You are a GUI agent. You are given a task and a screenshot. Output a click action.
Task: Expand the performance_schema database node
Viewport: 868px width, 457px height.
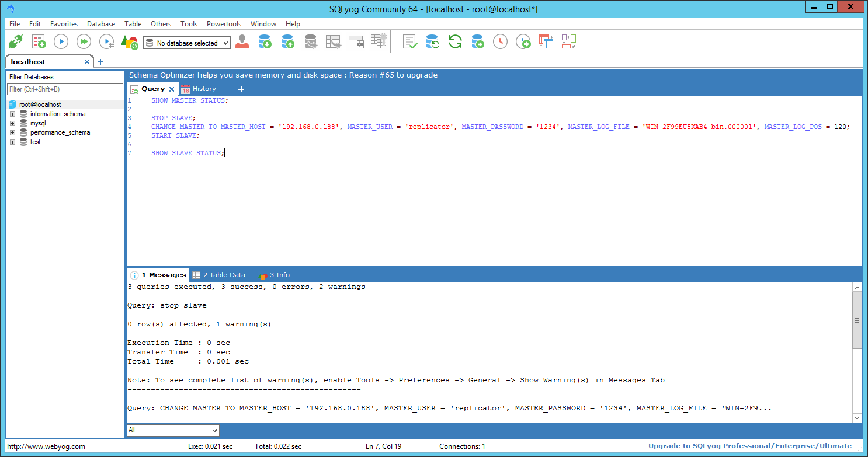tap(12, 132)
